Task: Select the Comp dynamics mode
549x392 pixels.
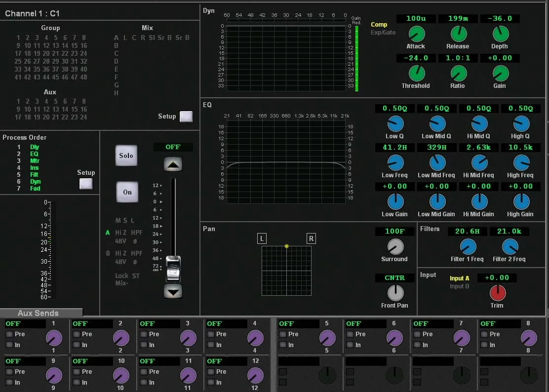Action: (x=379, y=25)
